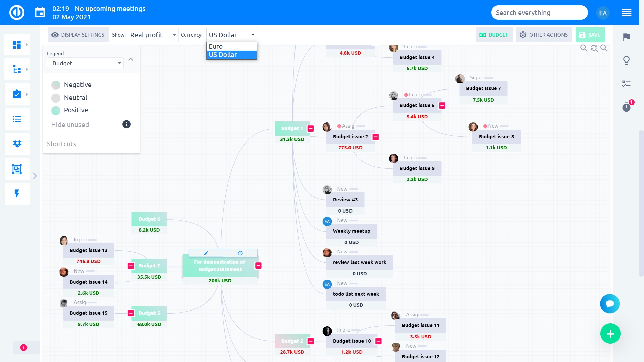Click the checklist icon in left sidebar
This screenshot has width=644, height=362.
click(x=17, y=94)
